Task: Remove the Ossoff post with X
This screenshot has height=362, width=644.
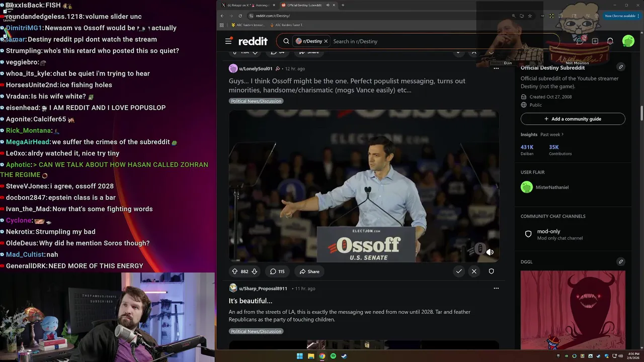Action: 474,271
